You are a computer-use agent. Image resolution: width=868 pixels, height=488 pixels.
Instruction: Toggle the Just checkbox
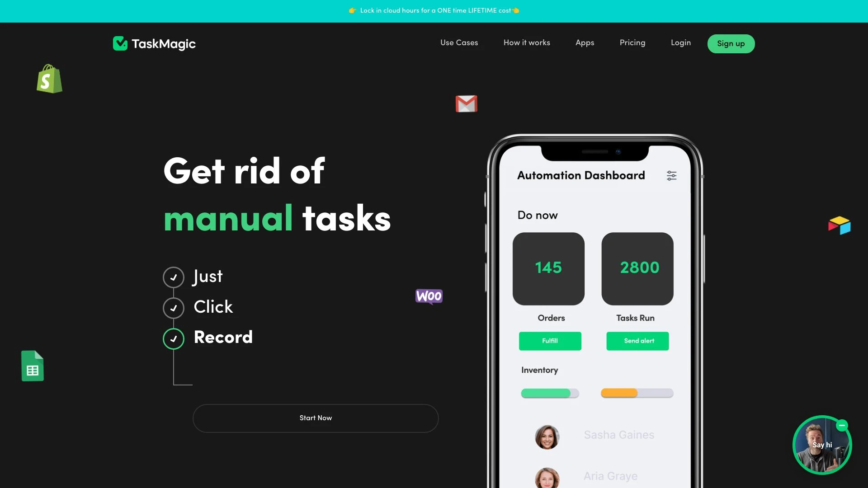pyautogui.click(x=173, y=277)
